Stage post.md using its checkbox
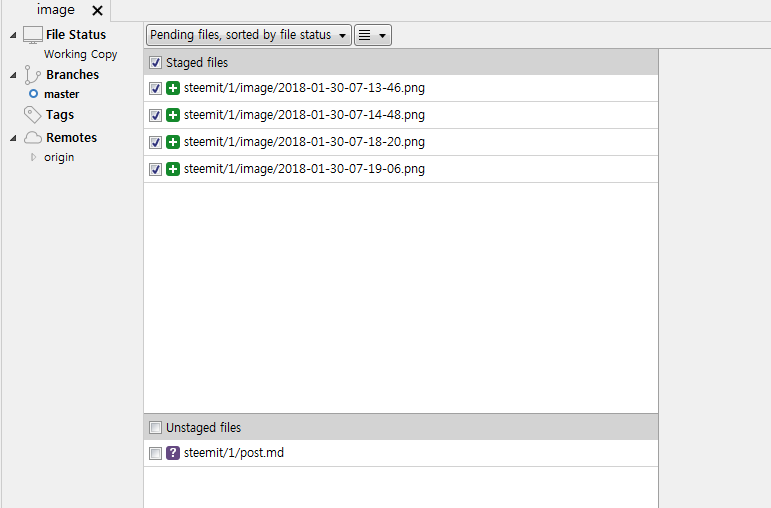 click(x=155, y=454)
